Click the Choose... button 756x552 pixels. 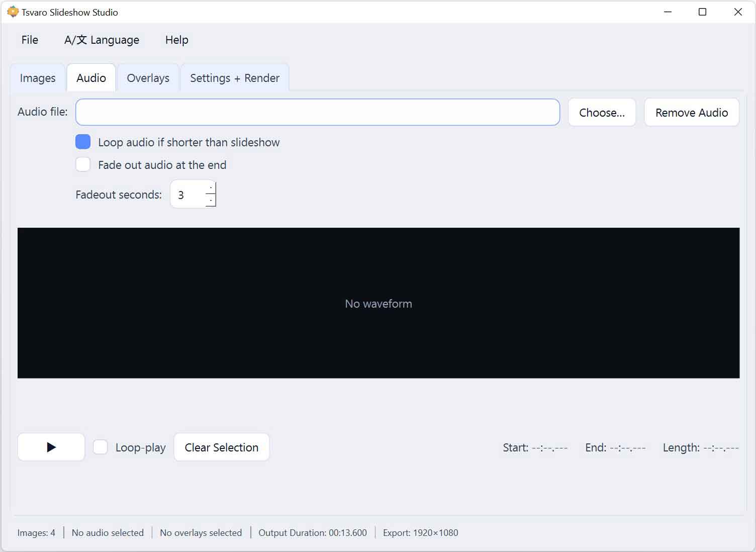point(602,112)
